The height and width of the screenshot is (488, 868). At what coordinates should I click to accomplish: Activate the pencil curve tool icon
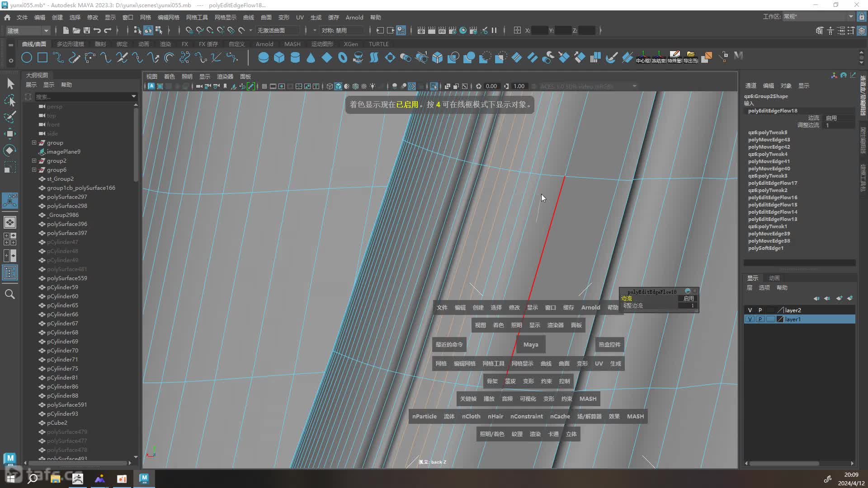(x=74, y=57)
